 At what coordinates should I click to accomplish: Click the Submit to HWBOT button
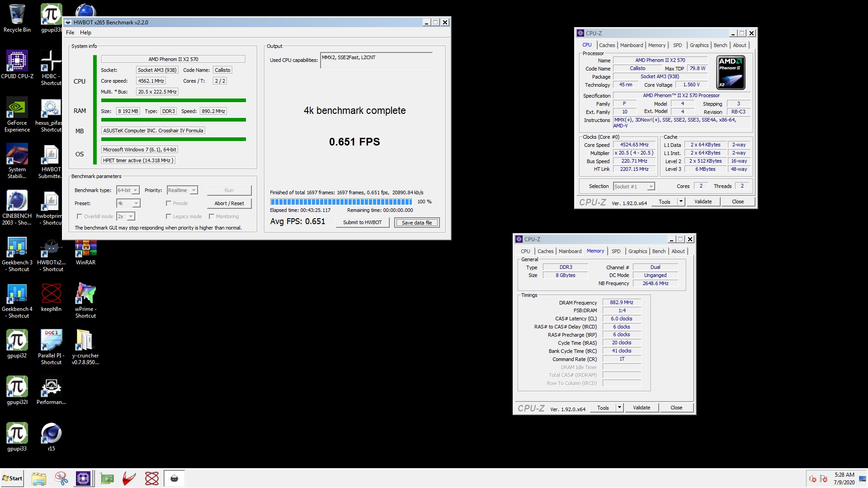362,222
